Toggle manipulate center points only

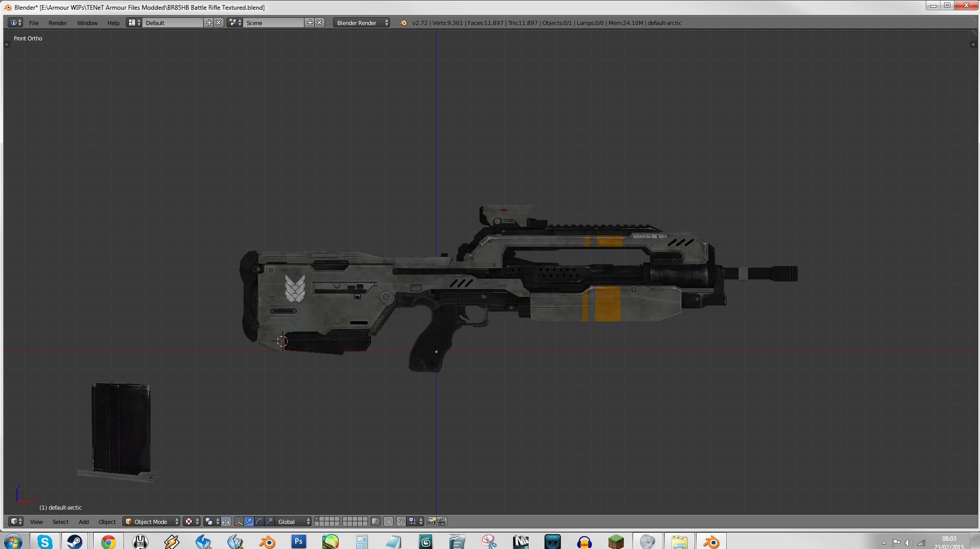coord(226,521)
